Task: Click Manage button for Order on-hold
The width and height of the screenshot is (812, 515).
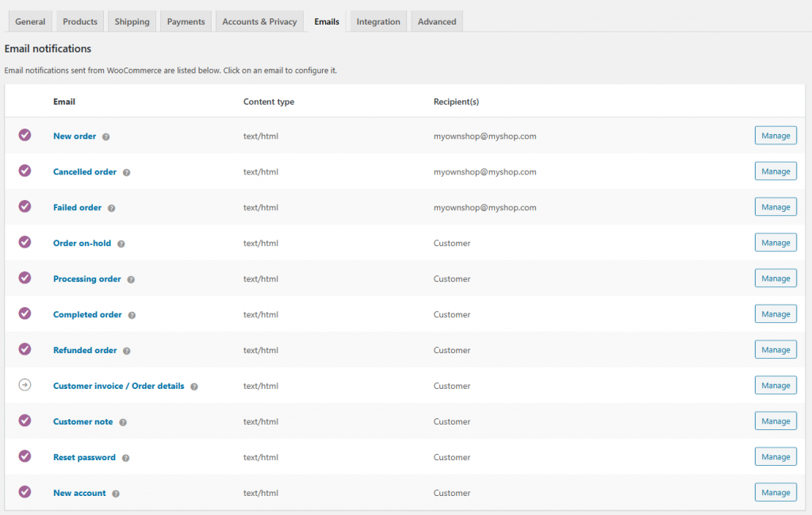Action: tap(776, 243)
